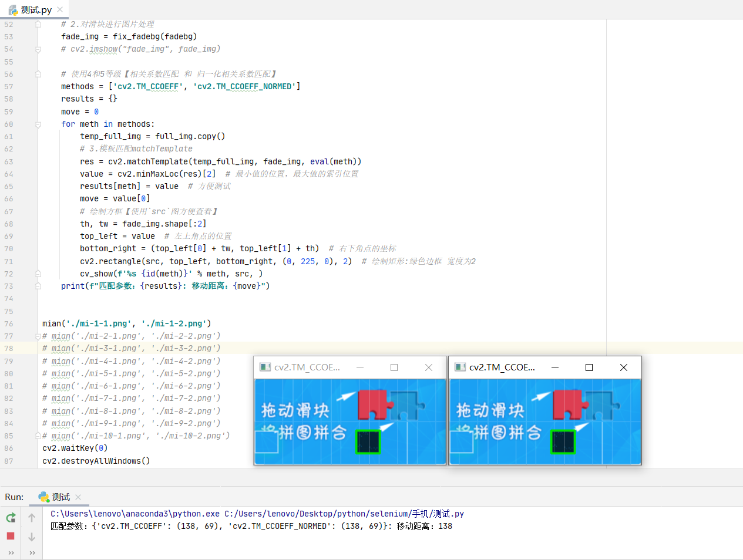Click the cv2.destroyAllWindows() line
This screenshot has width=743, height=560.
(x=96, y=461)
